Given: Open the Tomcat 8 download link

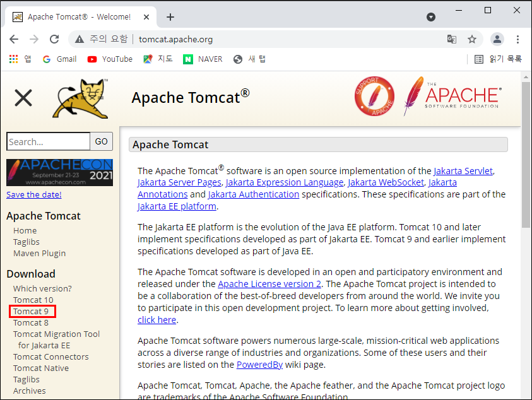Looking at the screenshot, I should (x=31, y=322).
